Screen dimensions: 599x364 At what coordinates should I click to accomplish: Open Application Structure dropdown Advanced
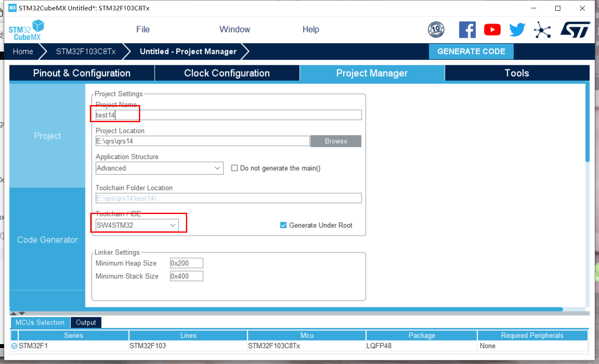(159, 168)
